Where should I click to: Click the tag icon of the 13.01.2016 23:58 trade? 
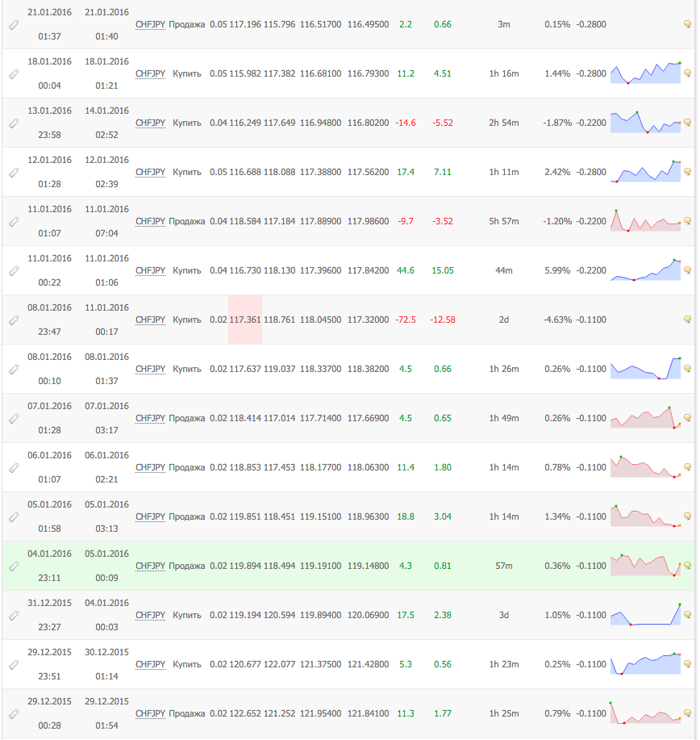click(15, 123)
